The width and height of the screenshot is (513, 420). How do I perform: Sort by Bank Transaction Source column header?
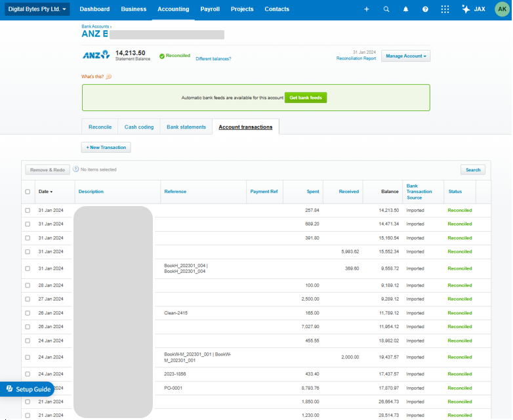(419, 192)
